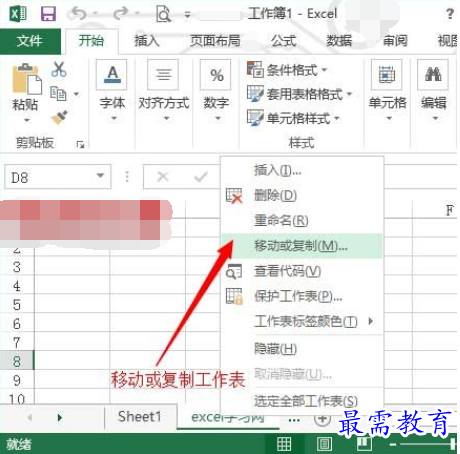This screenshot has height=454, width=460.
Task: Expand the copy options arrow
Action: (77, 94)
